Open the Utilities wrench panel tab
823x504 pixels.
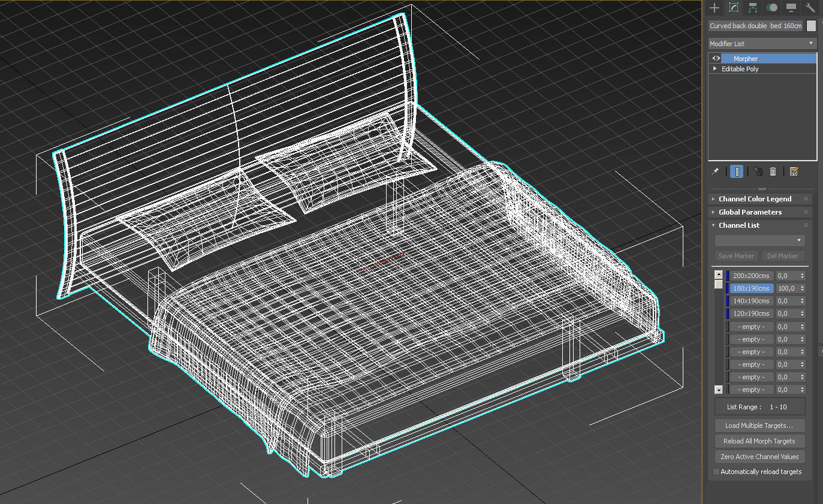pyautogui.click(x=810, y=8)
